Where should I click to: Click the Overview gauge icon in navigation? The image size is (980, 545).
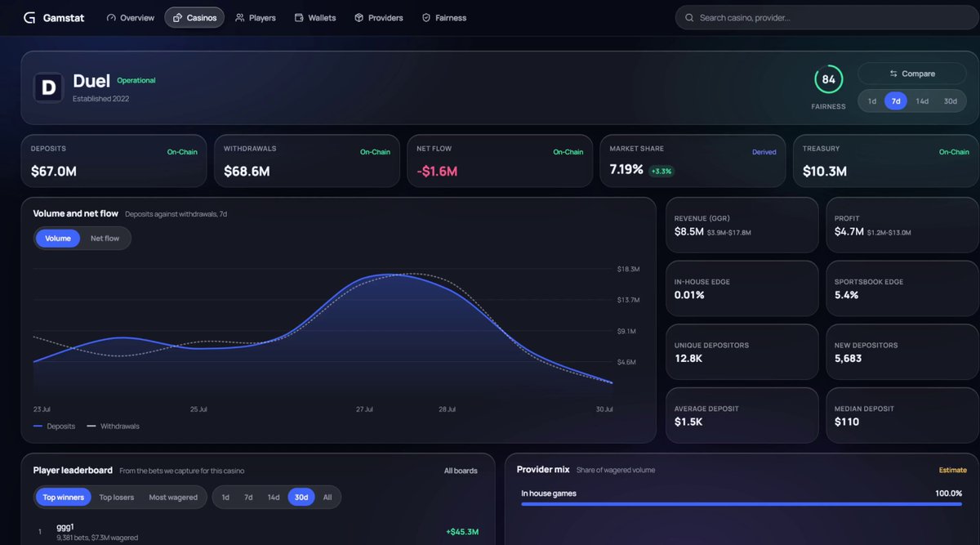(x=111, y=17)
